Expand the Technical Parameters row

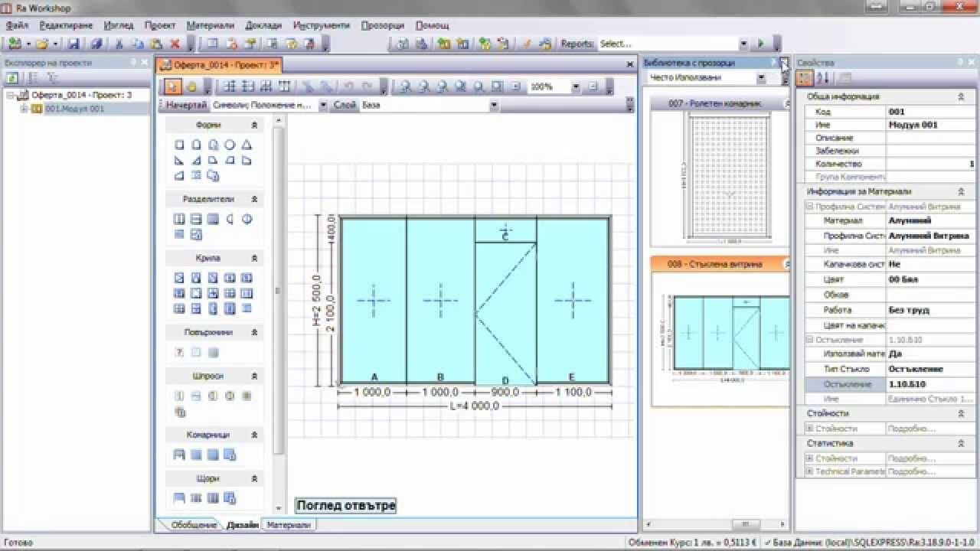[810, 471]
